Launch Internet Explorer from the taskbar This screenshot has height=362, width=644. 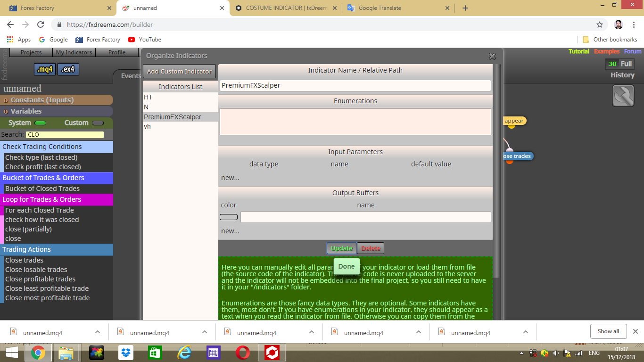point(184,353)
